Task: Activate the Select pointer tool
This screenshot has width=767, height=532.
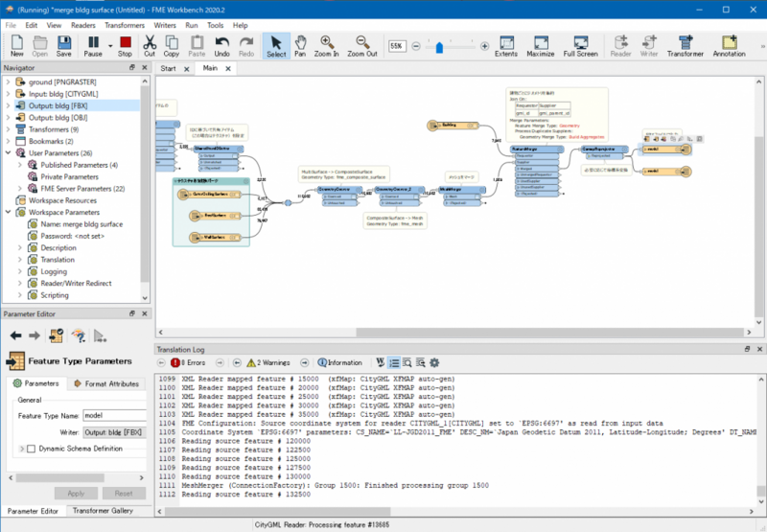Action: click(276, 46)
